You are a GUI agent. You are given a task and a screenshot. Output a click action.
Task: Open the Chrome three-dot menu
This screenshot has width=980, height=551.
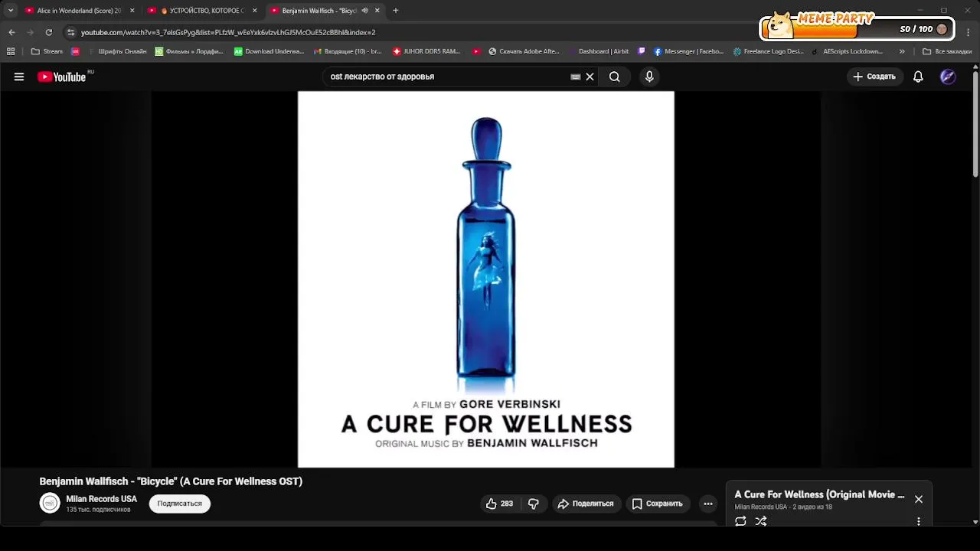click(968, 32)
